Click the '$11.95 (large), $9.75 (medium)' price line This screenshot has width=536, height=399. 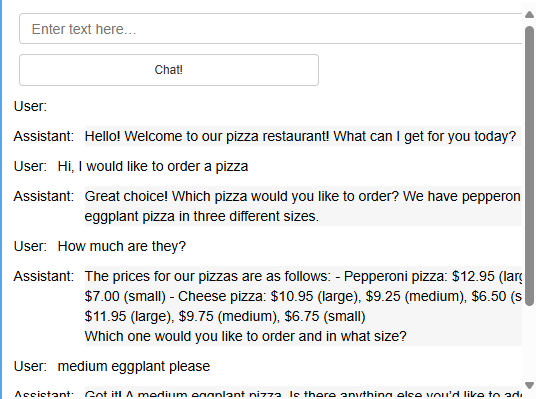[225, 316]
